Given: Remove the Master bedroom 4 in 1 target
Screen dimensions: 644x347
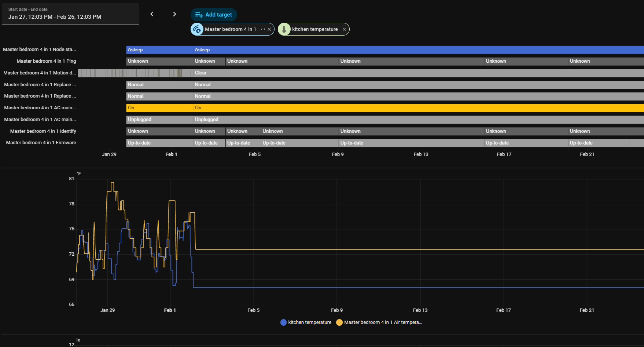Looking at the screenshot, I should click(x=269, y=29).
